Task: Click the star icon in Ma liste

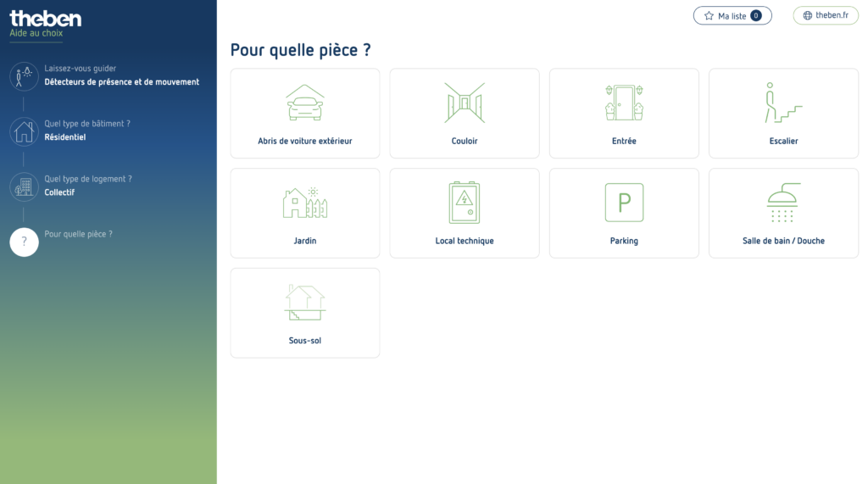Action: click(x=709, y=15)
